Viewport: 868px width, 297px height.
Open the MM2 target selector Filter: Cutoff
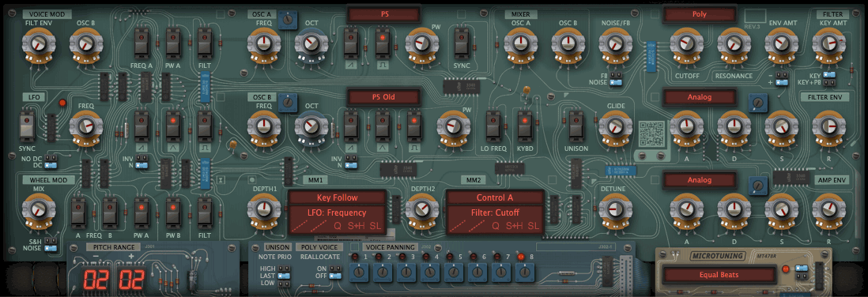point(495,212)
